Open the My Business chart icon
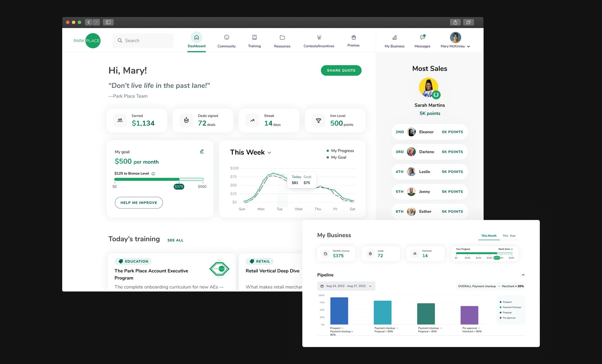602x364 pixels. tap(394, 37)
